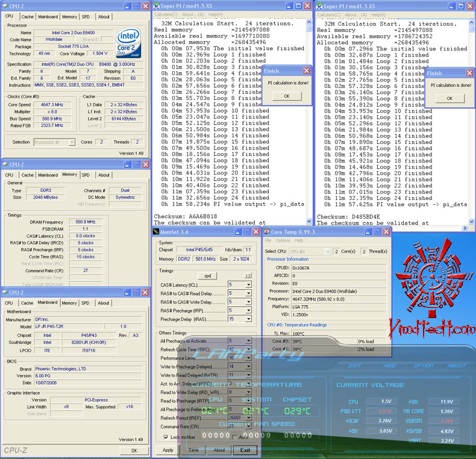Click the title icon of Super PI window with checksum D485BD4E
The height and width of the screenshot is (459, 476).
pyautogui.click(x=319, y=6)
